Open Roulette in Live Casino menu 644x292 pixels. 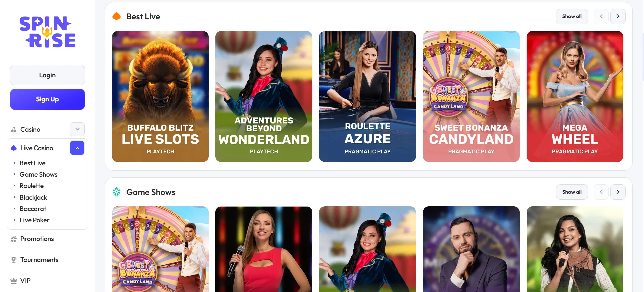32,186
